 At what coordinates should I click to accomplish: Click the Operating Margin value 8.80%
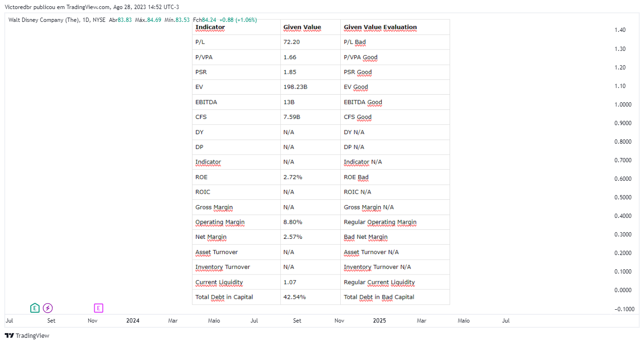293,222
